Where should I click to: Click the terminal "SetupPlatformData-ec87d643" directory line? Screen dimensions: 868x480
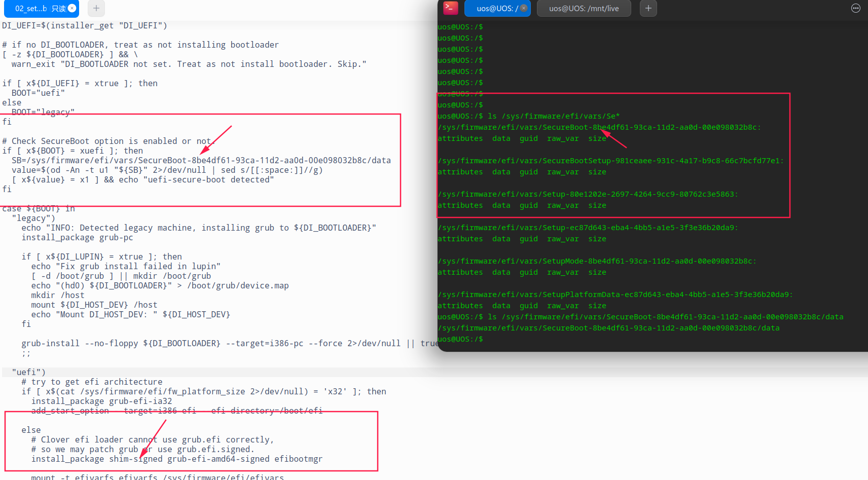(616, 294)
